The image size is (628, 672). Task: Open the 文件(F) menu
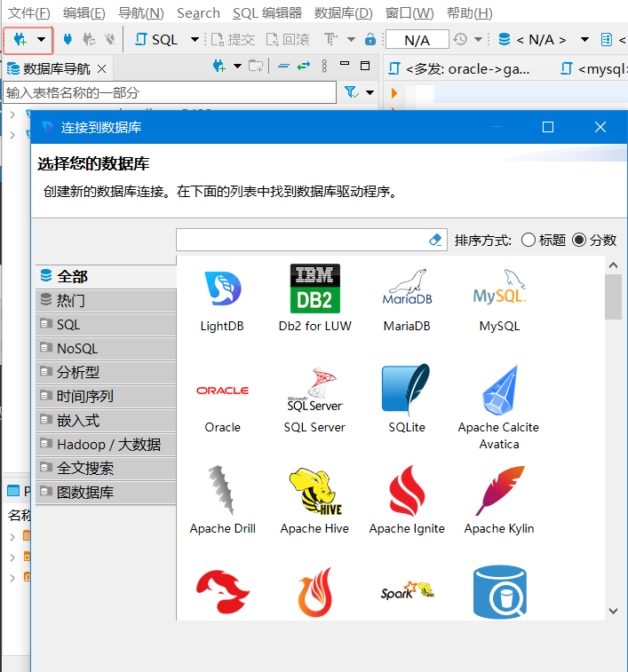[x=29, y=13]
